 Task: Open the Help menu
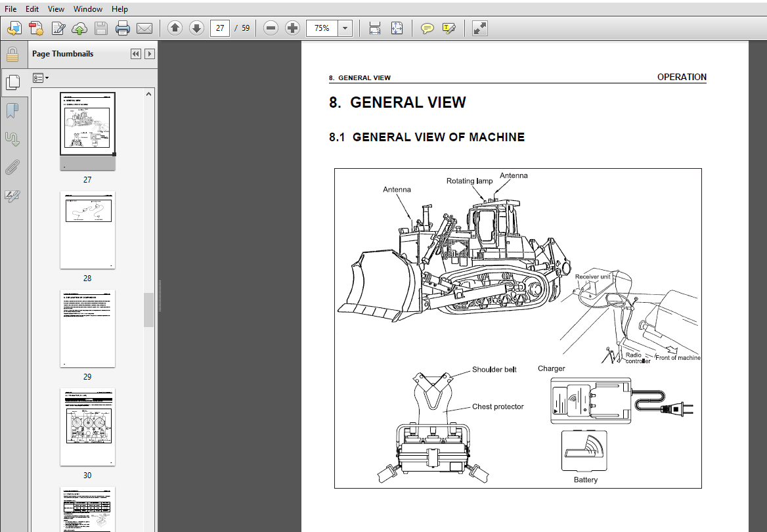(x=120, y=9)
